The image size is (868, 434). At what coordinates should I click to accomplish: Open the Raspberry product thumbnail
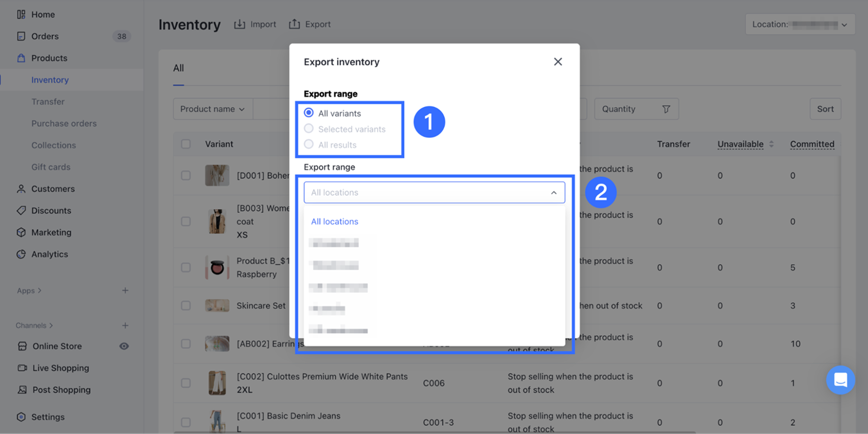tap(217, 268)
